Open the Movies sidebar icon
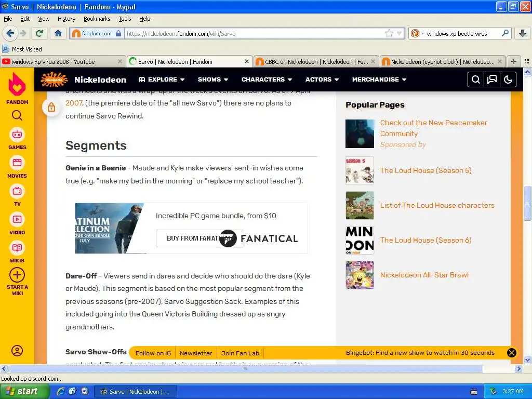Viewport: 532px width, 399px height. click(x=17, y=163)
